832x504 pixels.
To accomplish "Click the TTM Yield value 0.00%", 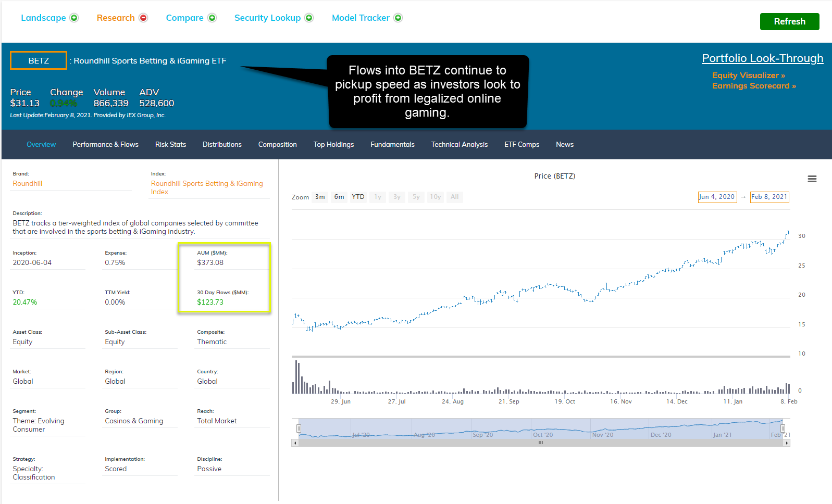I will (x=115, y=303).
